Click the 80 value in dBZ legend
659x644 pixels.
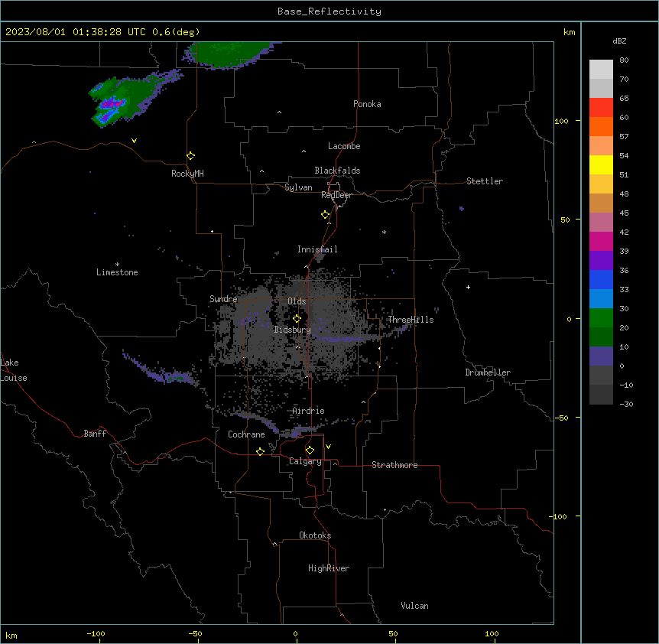(624, 60)
